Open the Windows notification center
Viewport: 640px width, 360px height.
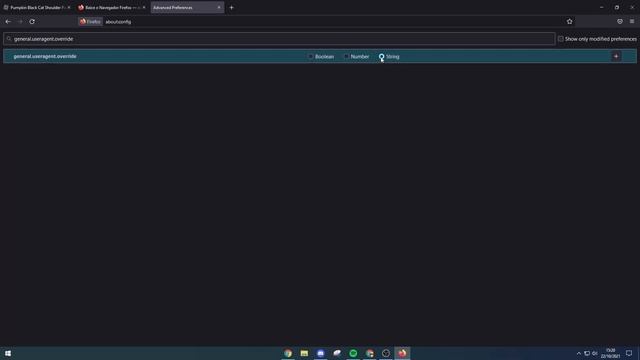pos(629,353)
